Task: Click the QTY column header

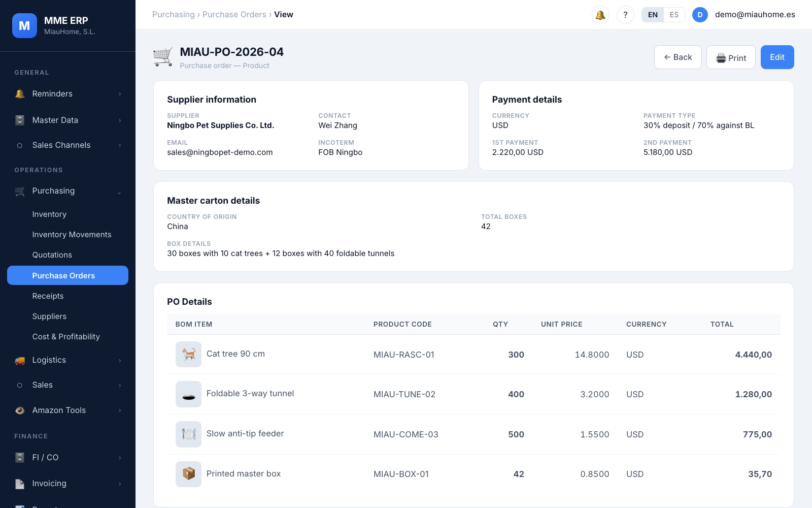Action: point(500,324)
